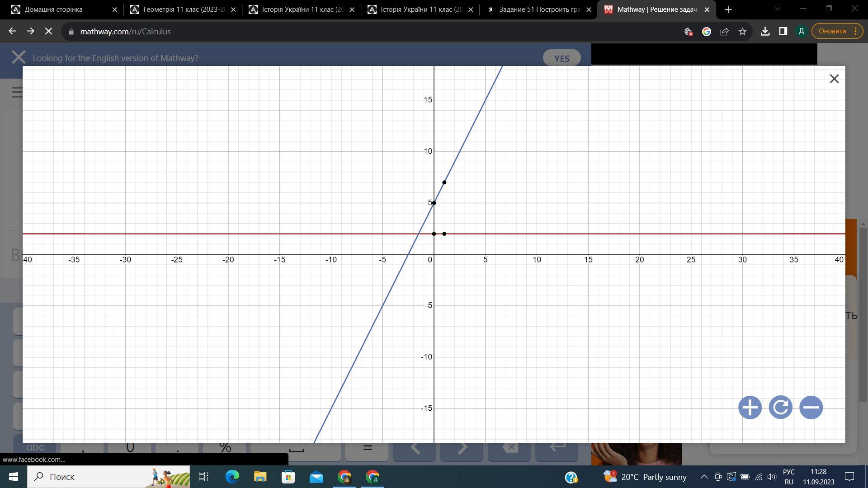Open Chrome menu three dots
The image size is (868, 488).
(x=855, y=31)
